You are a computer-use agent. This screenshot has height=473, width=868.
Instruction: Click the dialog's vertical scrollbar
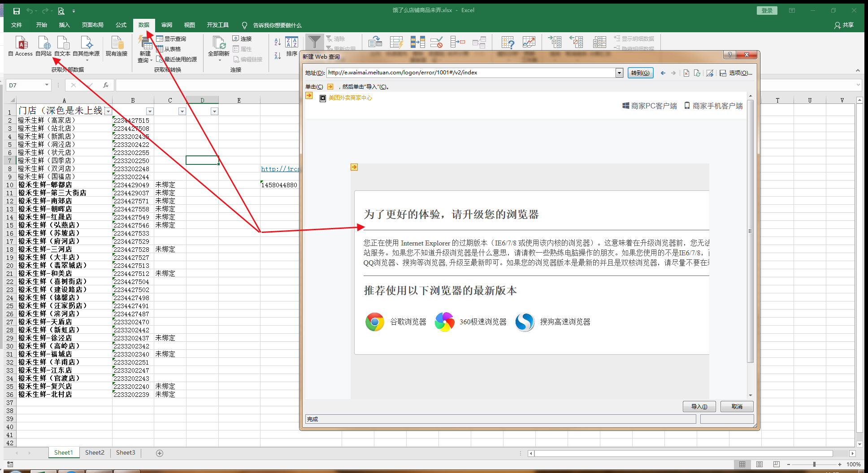tap(751, 231)
